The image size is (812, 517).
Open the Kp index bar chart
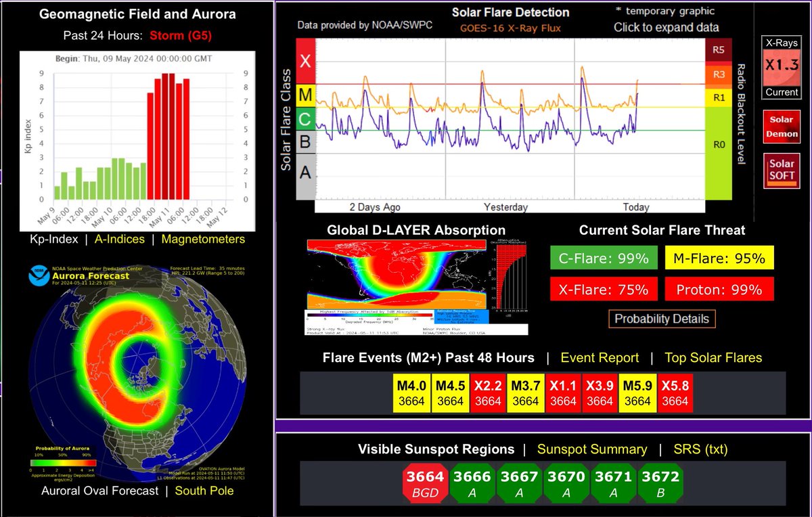tap(138, 141)
